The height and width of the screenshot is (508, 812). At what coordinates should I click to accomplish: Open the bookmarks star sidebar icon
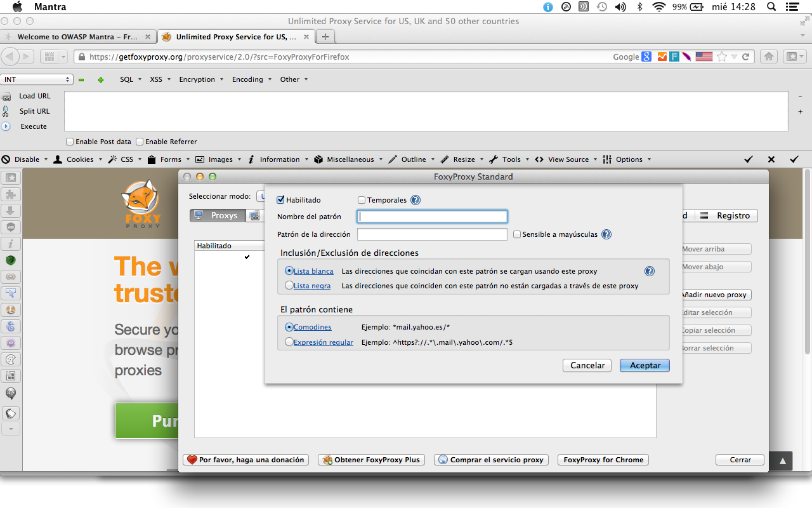[x=11, y=178]
